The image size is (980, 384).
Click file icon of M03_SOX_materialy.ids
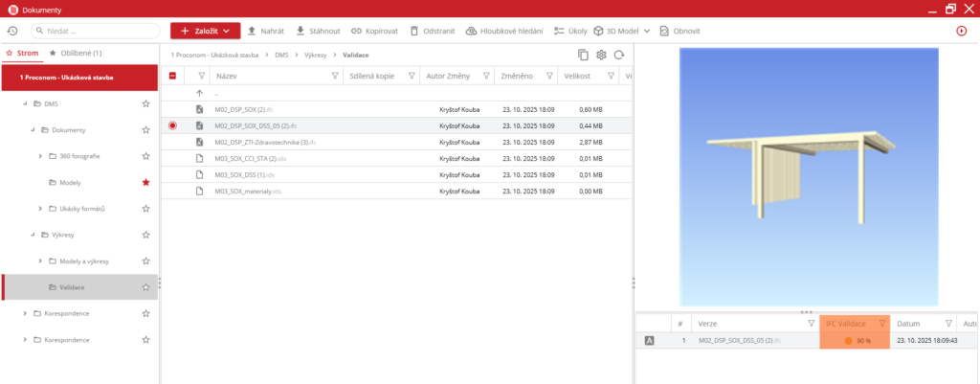click(x=199, y=191)
